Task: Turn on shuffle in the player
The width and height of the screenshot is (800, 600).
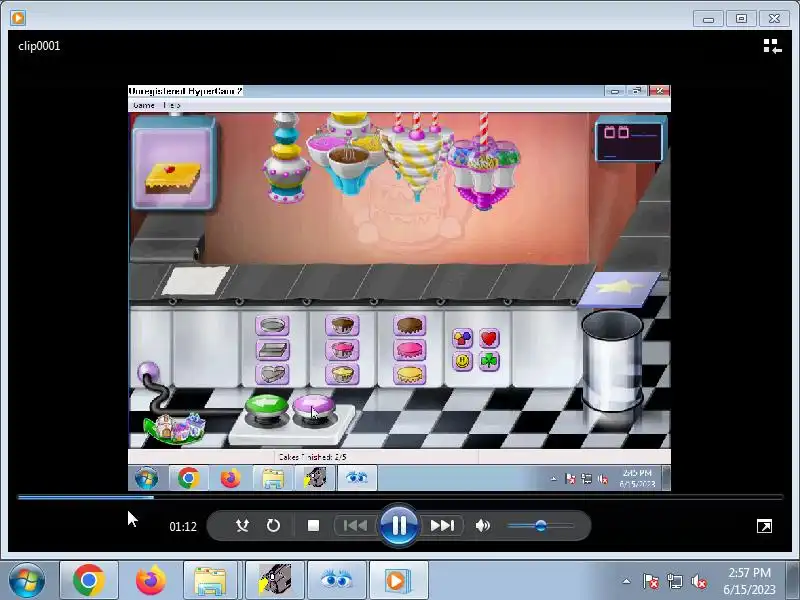Action: pyautogui.click(x=242, y=526)
